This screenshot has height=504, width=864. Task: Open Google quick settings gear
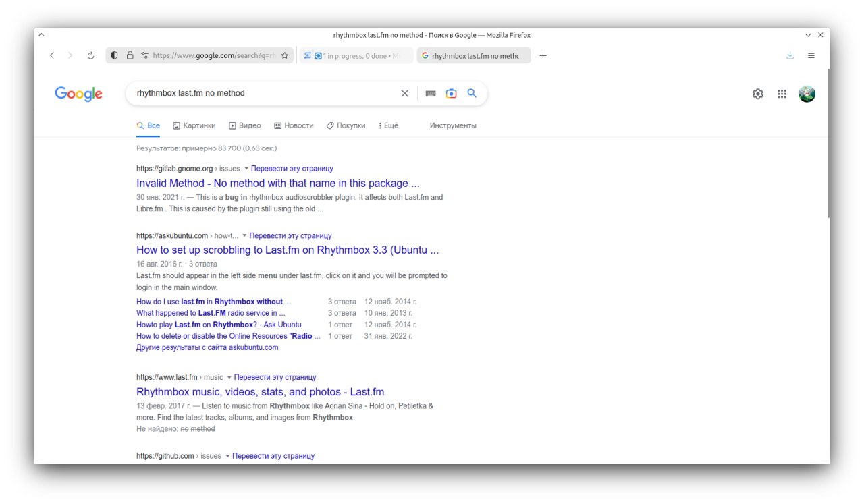tap(758, 94)
